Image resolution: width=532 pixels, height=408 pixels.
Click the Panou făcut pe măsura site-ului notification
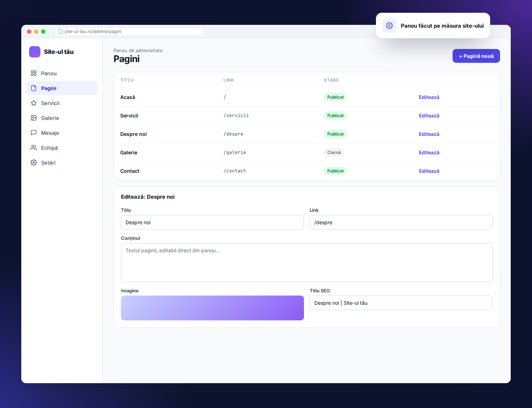[433, 26]
